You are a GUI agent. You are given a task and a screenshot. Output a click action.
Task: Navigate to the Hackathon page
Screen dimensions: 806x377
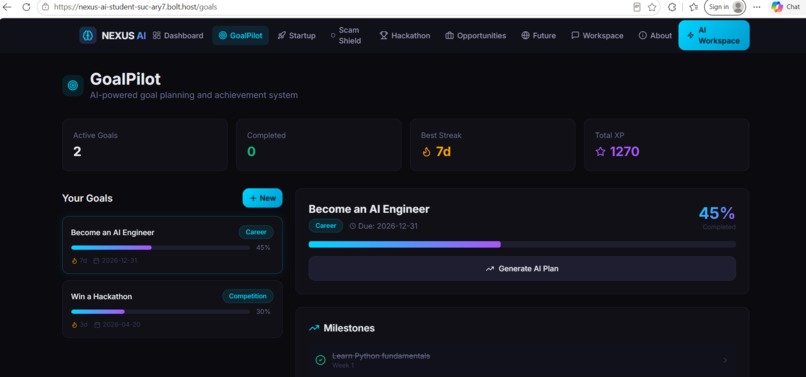405,35
